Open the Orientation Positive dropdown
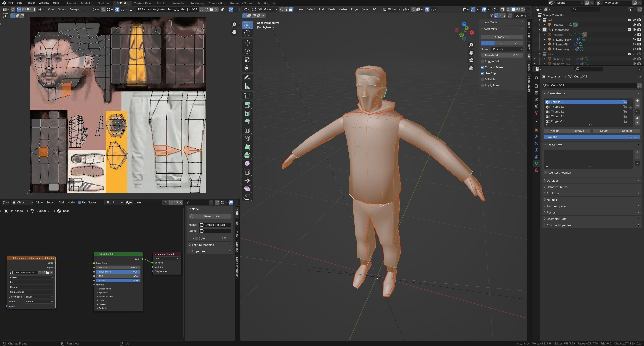 pyautogui.click(x=507, y=49)
